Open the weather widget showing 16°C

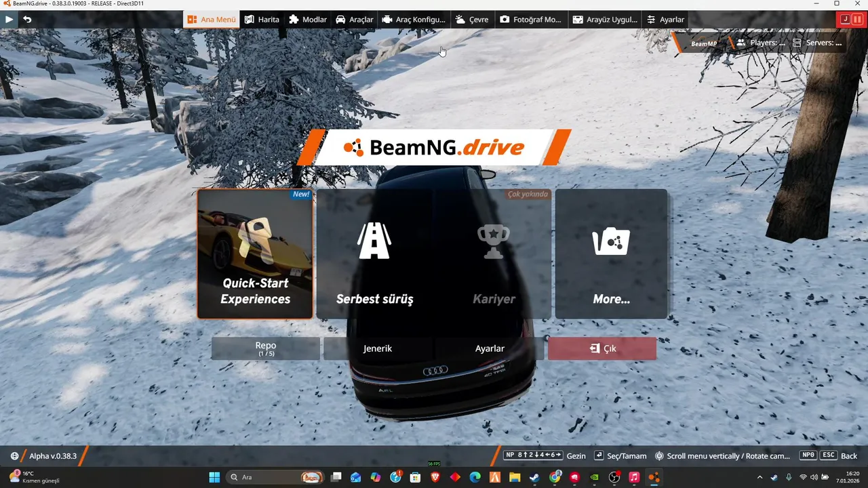pyautogui.click(x=34, y=477)
